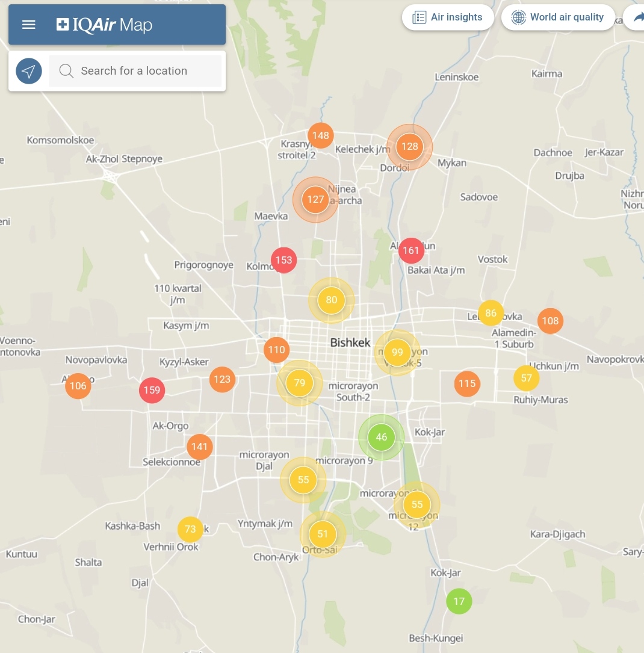Open the orange 148 AQI marker
This screenshot has height=653, width=644.
pyautogui.click(x=321, y=135)
